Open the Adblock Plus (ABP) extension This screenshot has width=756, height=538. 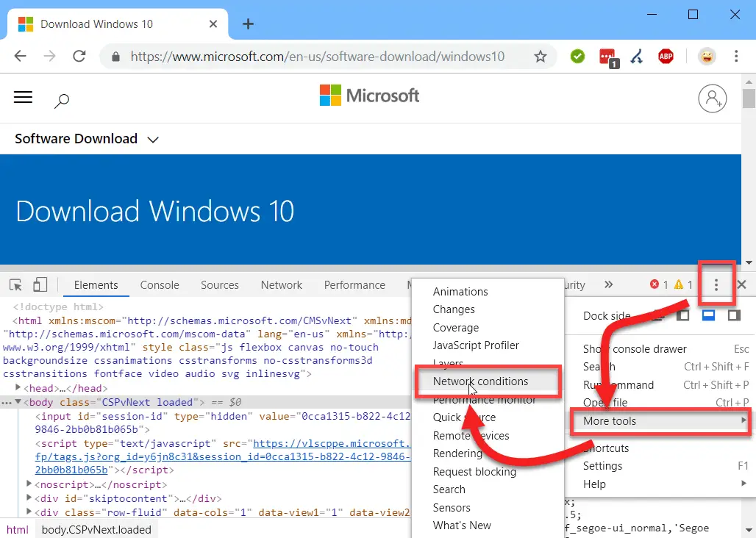[666, 57]
